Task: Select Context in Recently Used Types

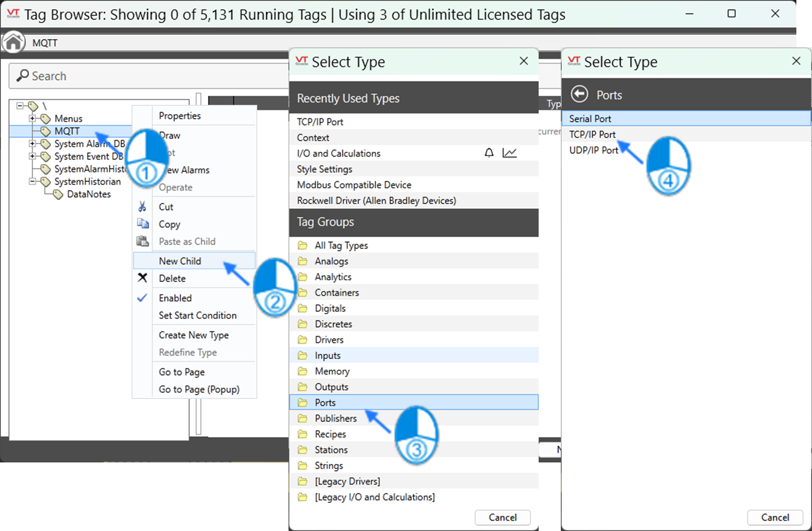Action: pyautogui.click(x=414, y=138)
